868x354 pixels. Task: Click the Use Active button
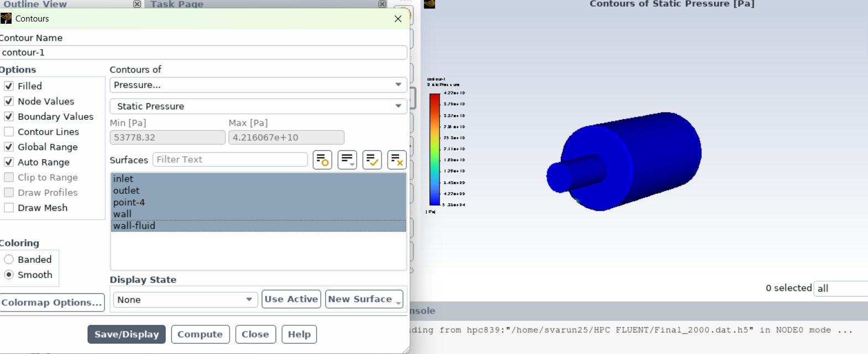[291, 299]
